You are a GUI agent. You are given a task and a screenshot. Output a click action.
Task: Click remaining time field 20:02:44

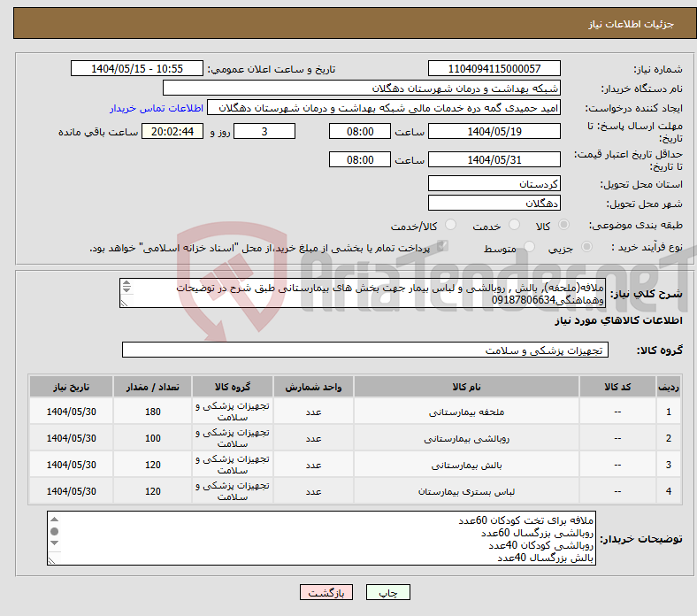(172, 131)
